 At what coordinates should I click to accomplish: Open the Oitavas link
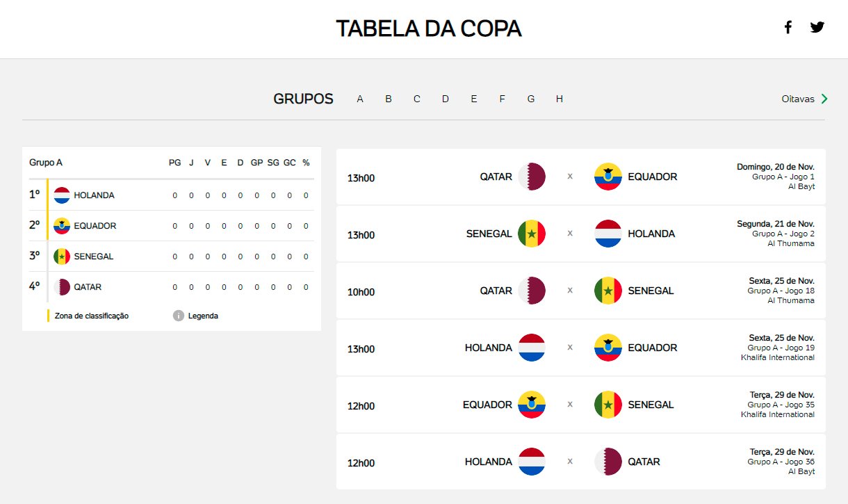click(798, 99)
